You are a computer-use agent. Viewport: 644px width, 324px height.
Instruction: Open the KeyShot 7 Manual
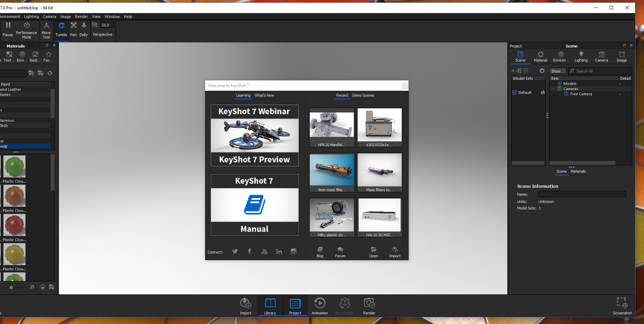[255, 205]
